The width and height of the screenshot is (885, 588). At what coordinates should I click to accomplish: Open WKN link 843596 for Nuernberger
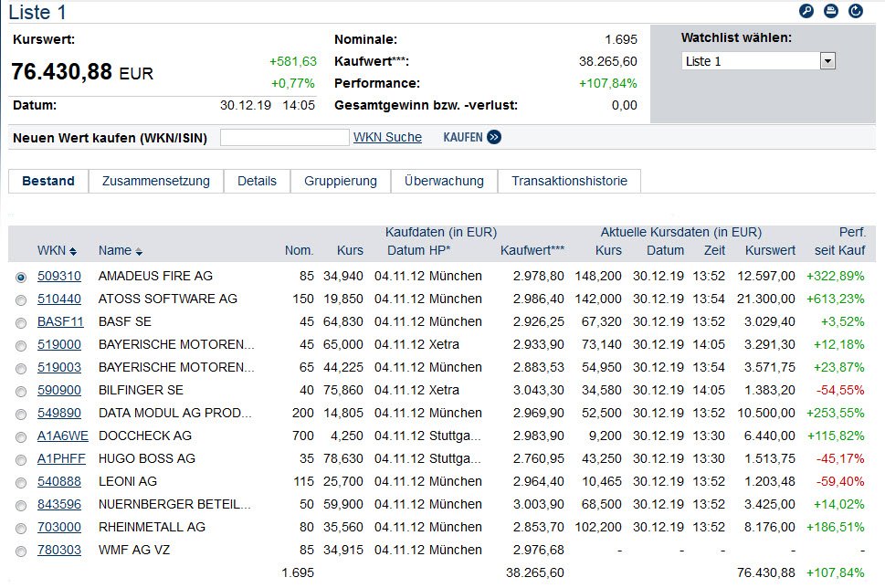pyautogui.click(x=59, y=504)
